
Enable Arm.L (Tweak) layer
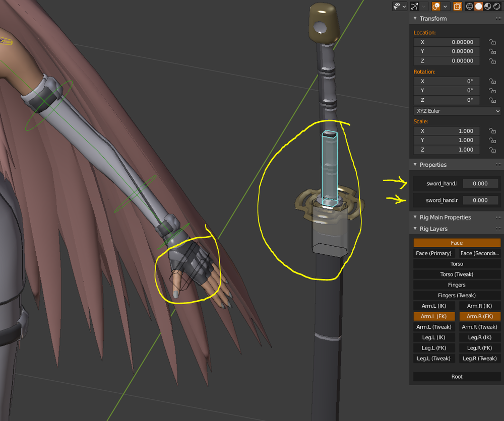point(434,327)
